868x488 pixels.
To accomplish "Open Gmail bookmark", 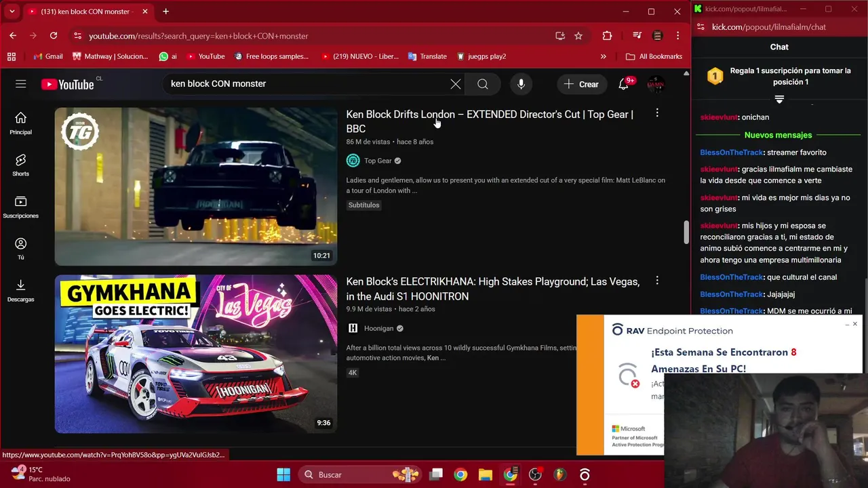I will pyautogui.click(x=48, y=56).
